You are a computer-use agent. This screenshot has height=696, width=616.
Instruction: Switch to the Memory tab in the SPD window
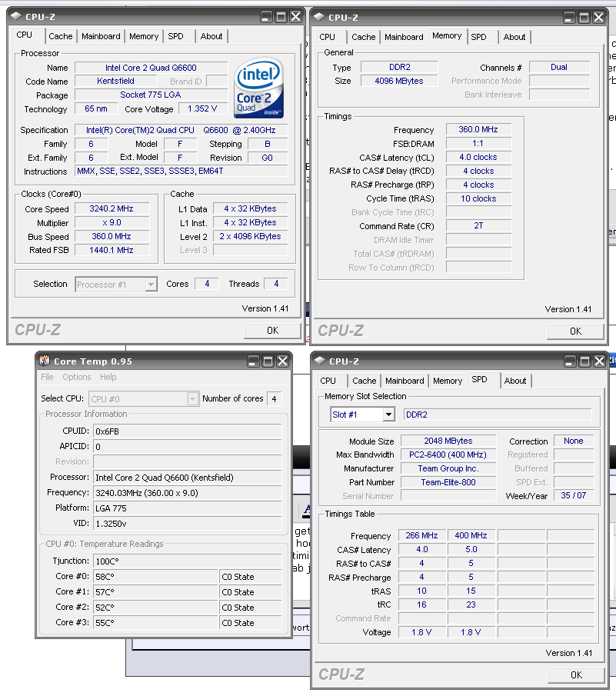tap(448, 381)
